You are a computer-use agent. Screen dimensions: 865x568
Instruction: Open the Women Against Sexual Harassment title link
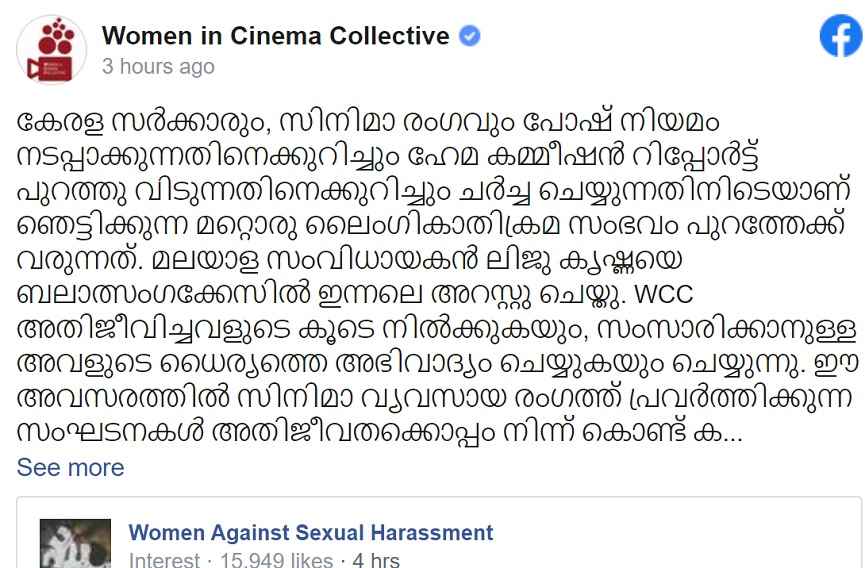tap(311, 532)
